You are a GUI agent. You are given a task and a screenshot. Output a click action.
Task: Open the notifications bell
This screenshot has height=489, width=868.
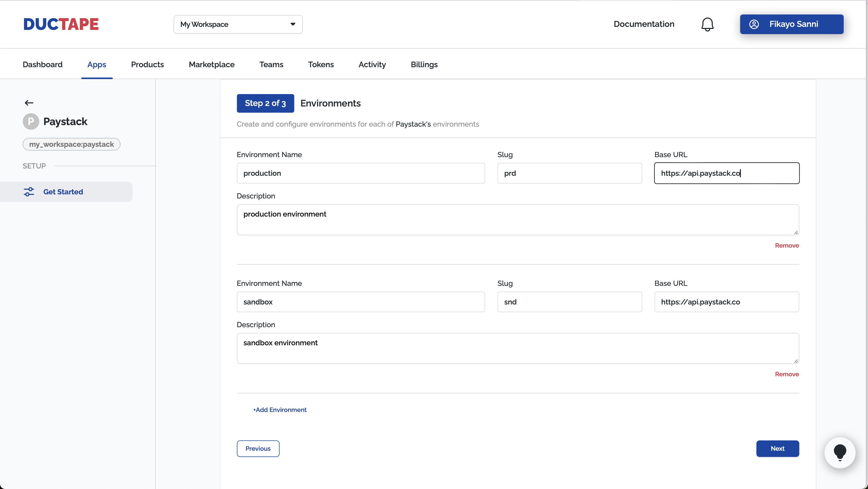coord(707,24)
